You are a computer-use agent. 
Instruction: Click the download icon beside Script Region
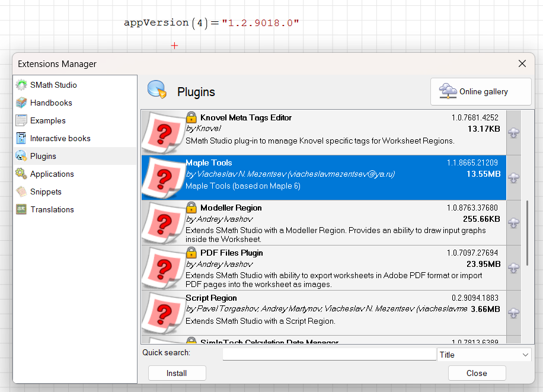click(513, 313)
